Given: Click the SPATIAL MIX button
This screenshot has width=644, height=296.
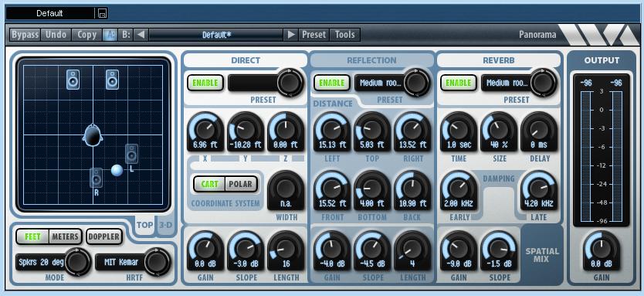Looking at the screenshot, I should pyautogui.click(x=542, y=255).
